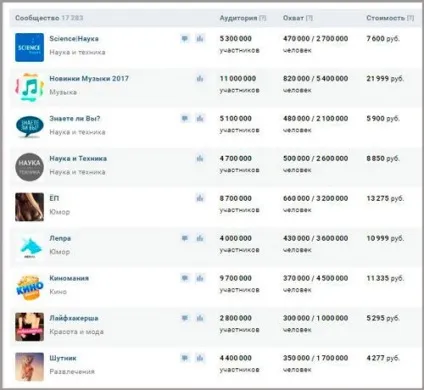Click audience value 5 300 000

[236, 39]
